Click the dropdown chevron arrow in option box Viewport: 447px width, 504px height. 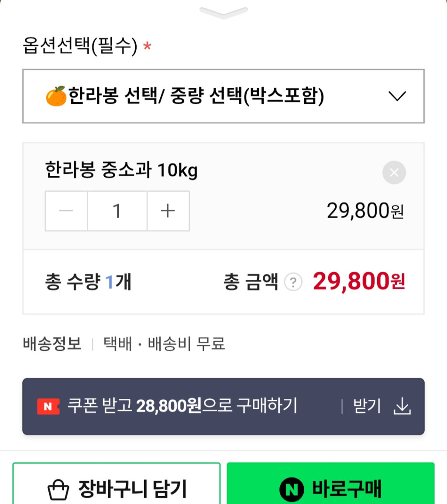coord(397,96)
